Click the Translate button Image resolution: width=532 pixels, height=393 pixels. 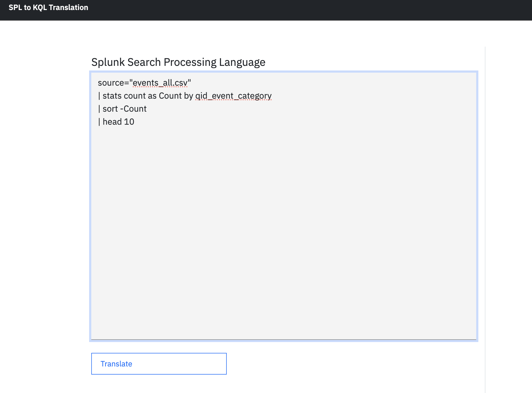click(159, 363)
